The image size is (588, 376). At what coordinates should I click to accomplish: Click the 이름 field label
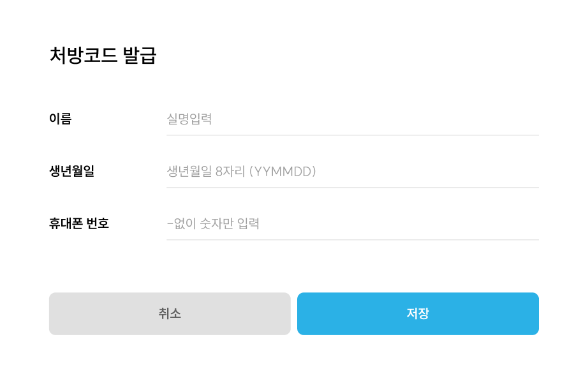coord(61,118)
